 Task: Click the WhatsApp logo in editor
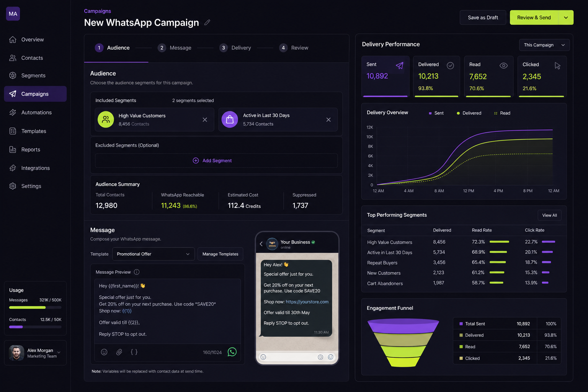point(232,352)
